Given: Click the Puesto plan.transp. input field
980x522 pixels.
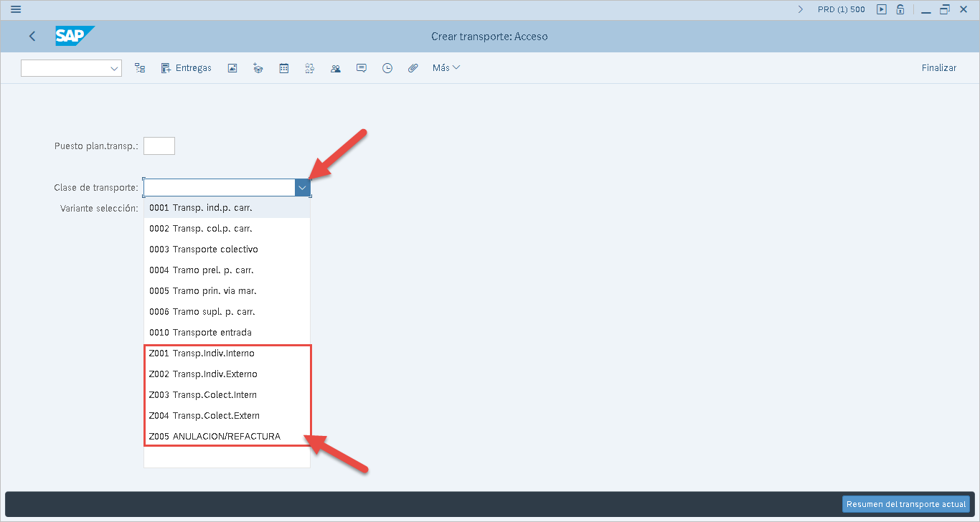Looking at the screenshot, I should pyautogui.click(x=159, y=146).
